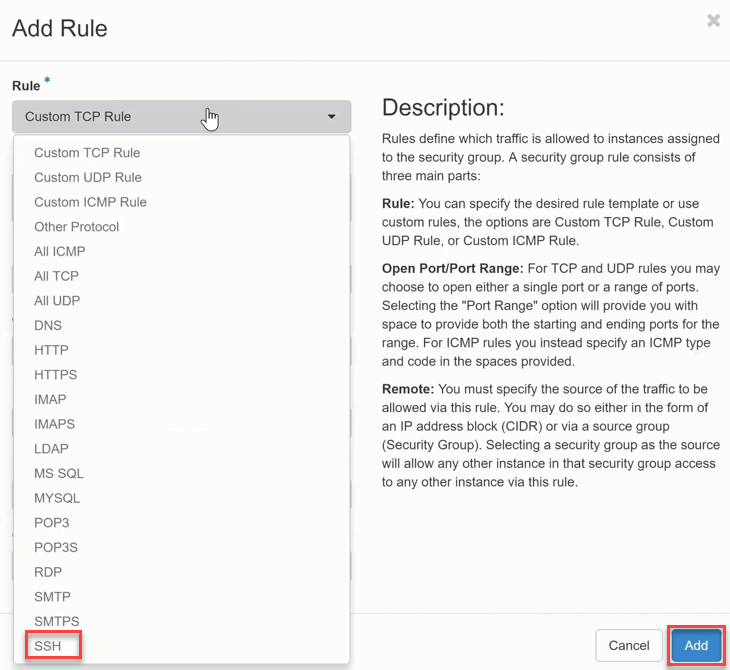Choose MS SQL rule option
This screenshot has width=730, height=670.
[x=59, y=474]
